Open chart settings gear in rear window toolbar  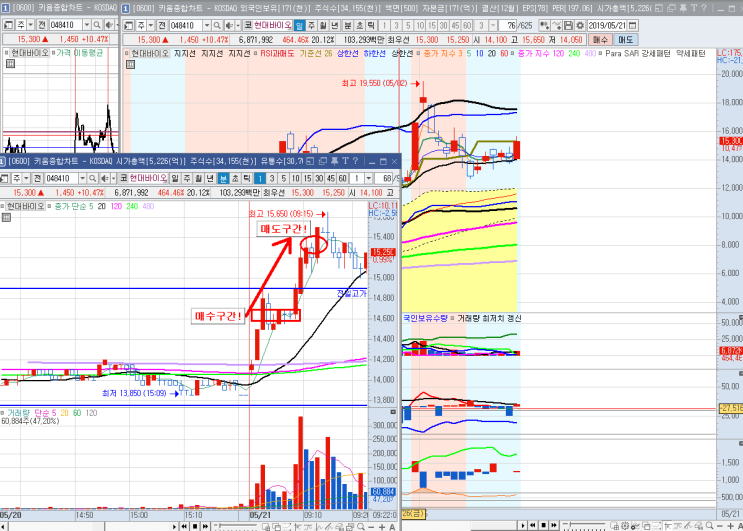tap(580, 25)
